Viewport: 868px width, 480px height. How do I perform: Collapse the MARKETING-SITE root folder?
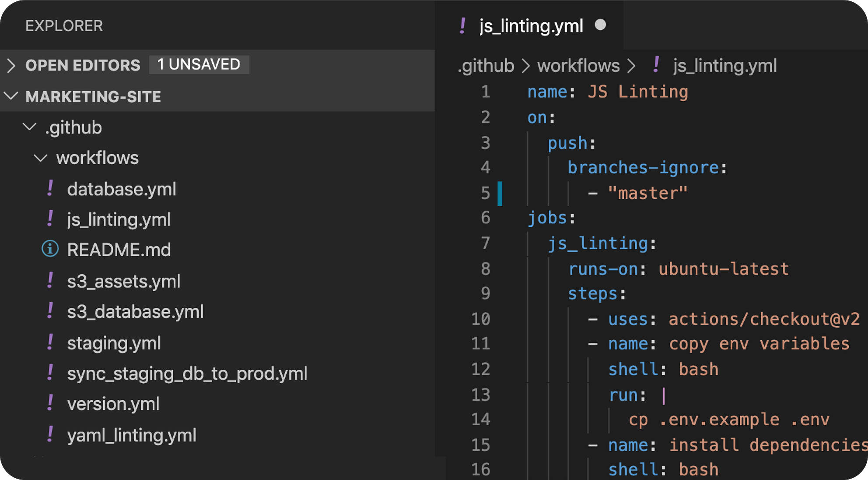[x=11, y=96]
